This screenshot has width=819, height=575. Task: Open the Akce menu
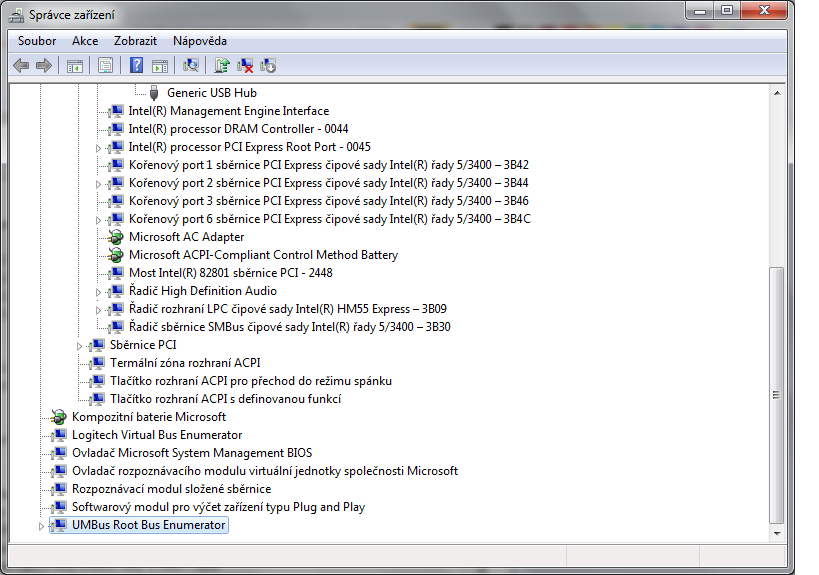[x=85, y=41]
